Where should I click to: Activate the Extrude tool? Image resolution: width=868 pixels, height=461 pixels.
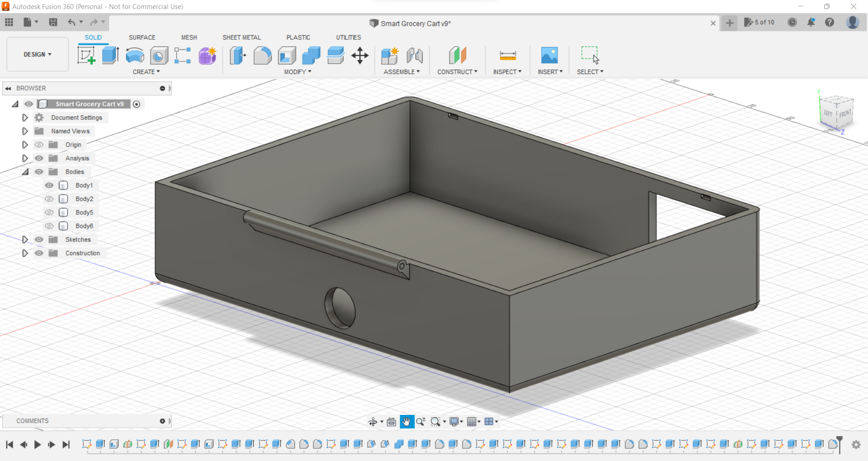pyautogui.click(x=110, y=55)
